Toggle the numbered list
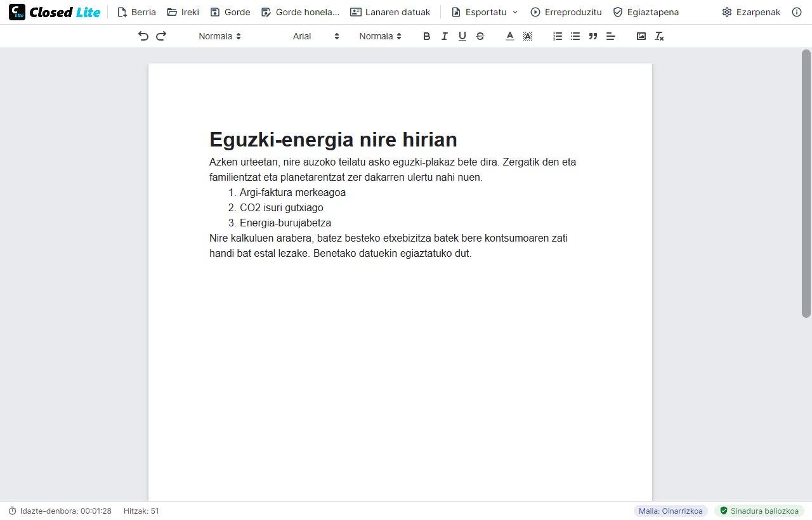The height and width of the screenshot is (520, 812). pos(558,36)
